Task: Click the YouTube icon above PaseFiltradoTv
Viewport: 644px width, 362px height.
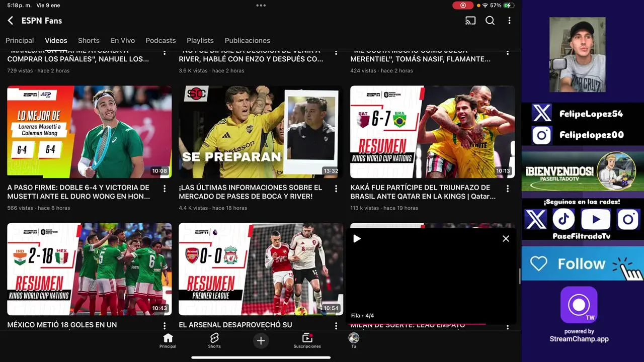Action: click(596, 220)
